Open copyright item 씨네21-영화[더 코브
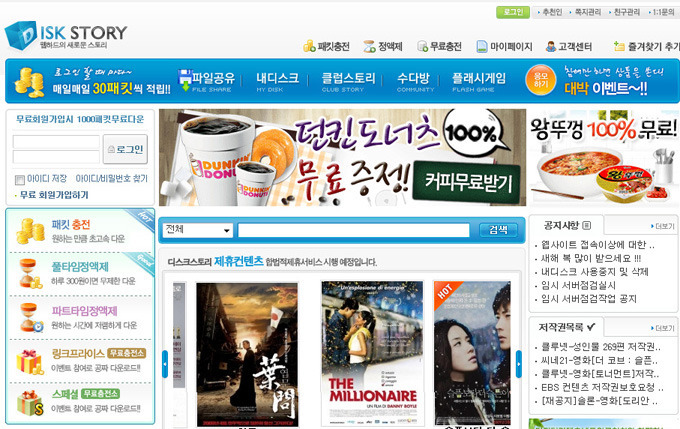Viewport: 680px width, 429px height. 599,360
